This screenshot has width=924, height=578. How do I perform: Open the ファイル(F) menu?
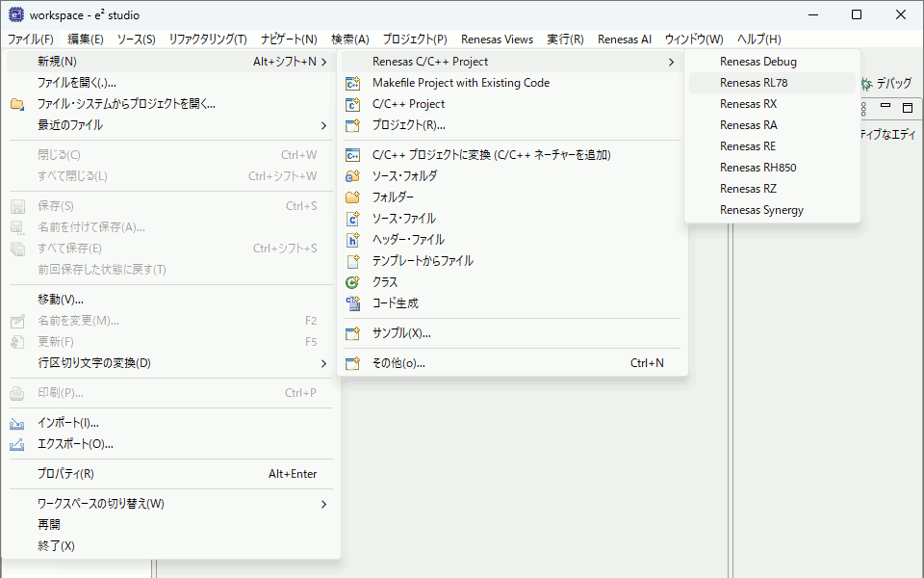(31, 39)
